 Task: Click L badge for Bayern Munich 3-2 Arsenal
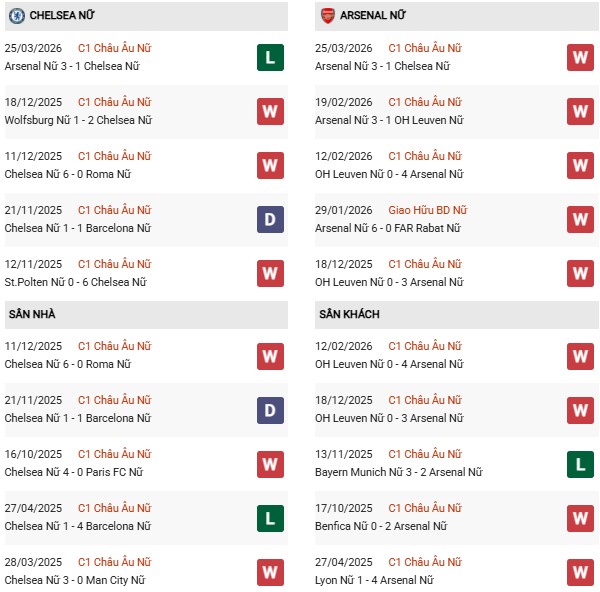[x=581, y=463]
